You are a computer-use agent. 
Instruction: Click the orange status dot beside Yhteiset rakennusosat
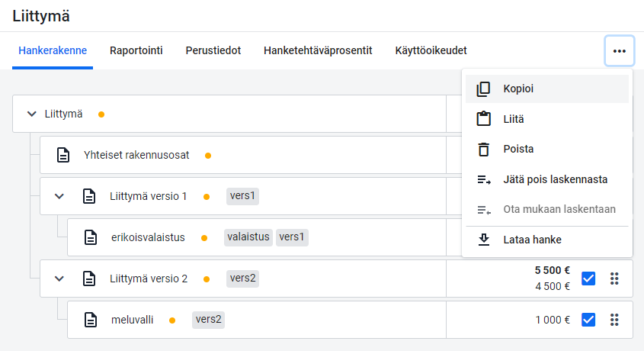pyautogui.click(x=208, y=156)
